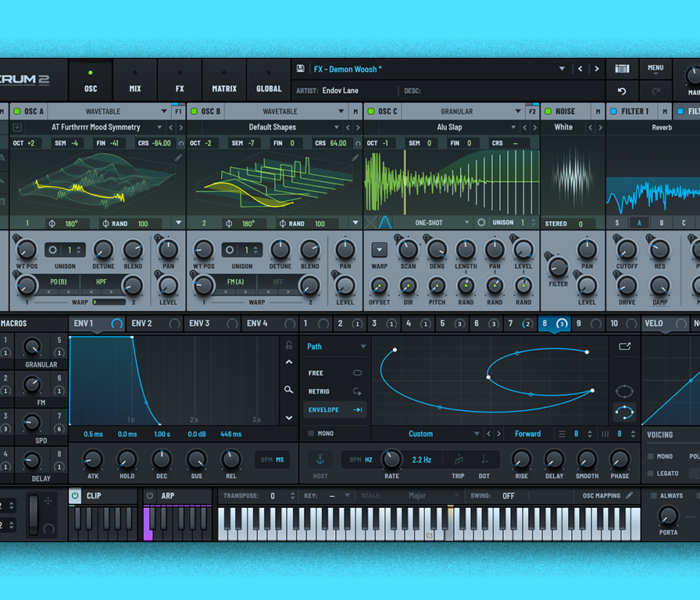Screen dimensions: 700x600
Task: Toggle the CLIP power button
Action: pyautogui.click(x=75, y=496)
